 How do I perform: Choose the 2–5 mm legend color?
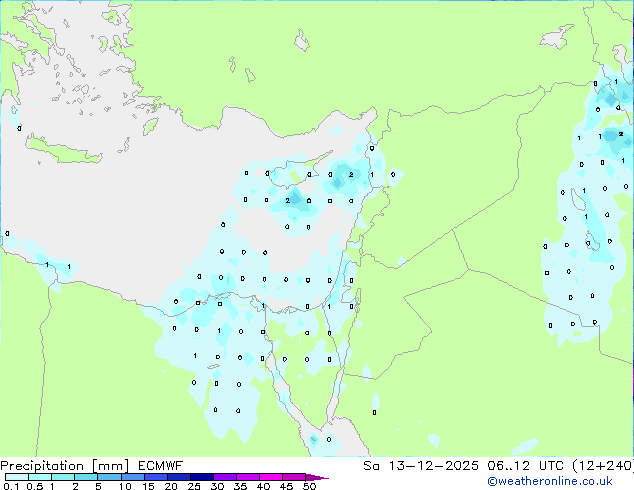click(86, 477)
